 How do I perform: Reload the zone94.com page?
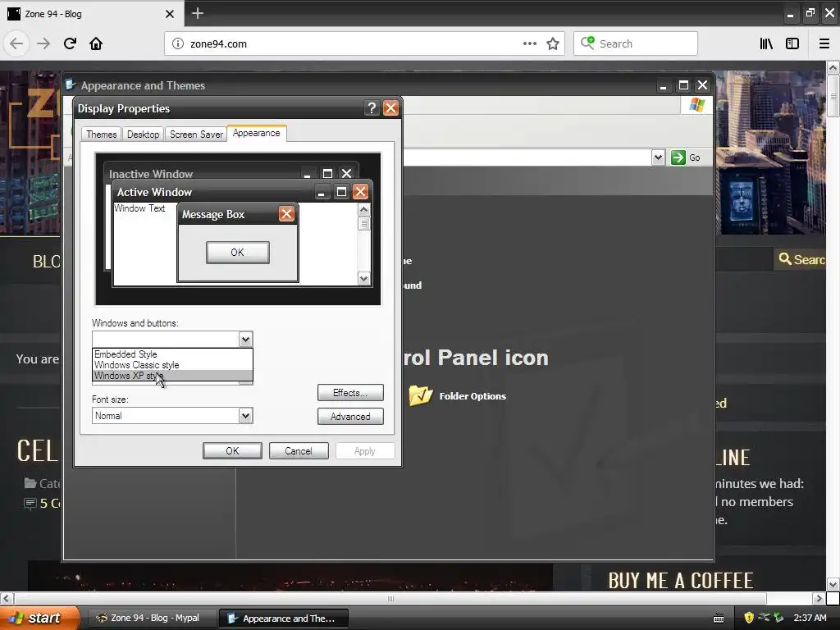[x=70, y=43]
